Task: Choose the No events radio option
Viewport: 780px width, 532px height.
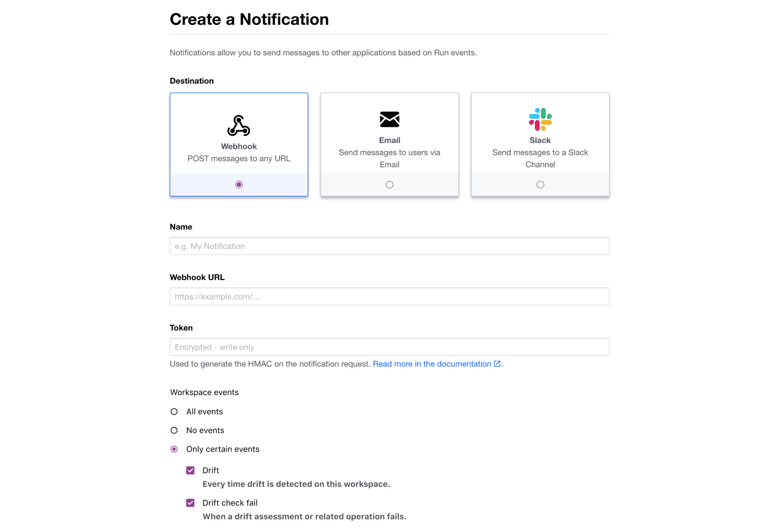Action: 174,431
